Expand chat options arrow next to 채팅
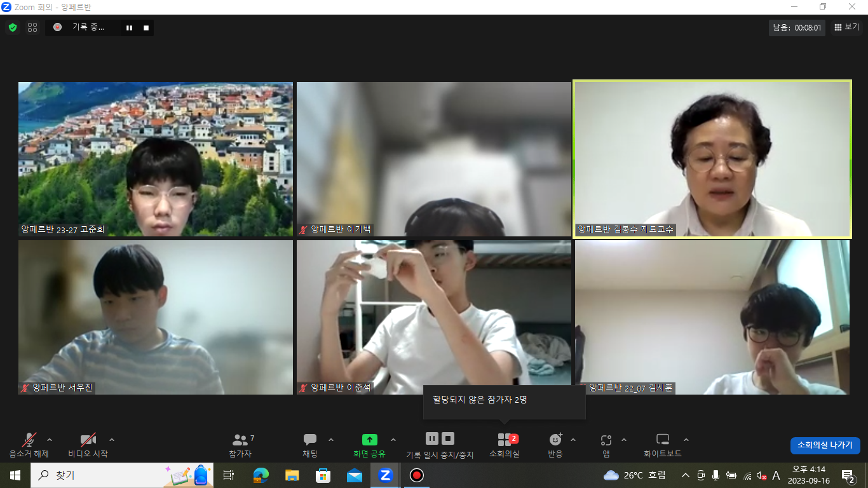868x488 pixels. coord(330,440)
